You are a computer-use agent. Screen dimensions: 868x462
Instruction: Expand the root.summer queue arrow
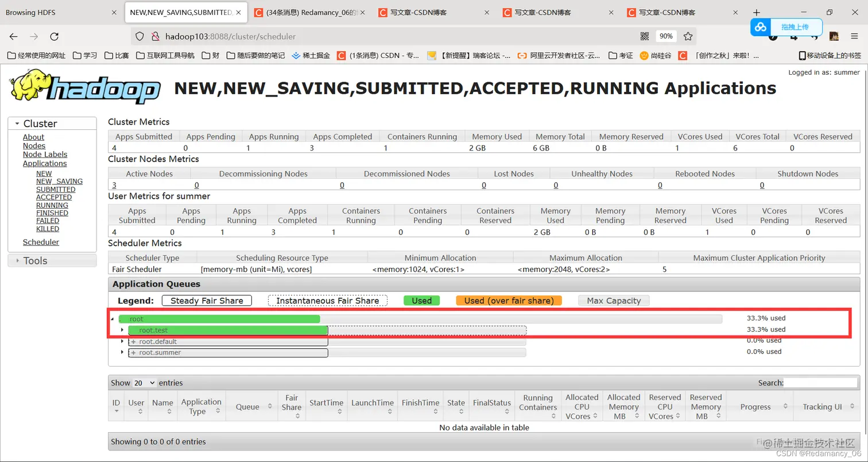tap(122, 352)
